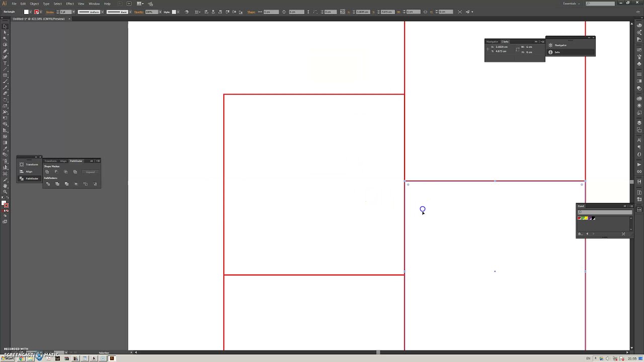Open the Opacity value dropdown
This screenshot has height=362, width=644.
pos(160,12)
